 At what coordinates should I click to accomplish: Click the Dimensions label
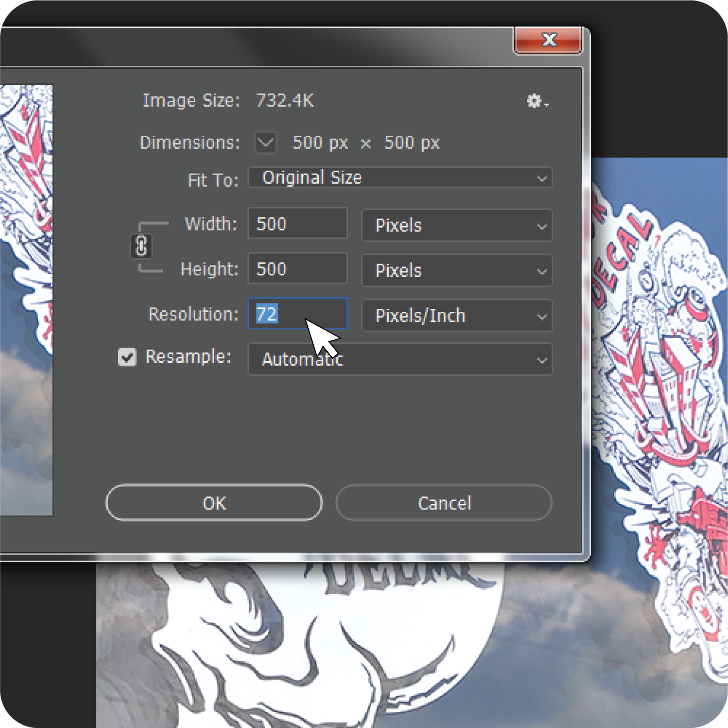190,143
